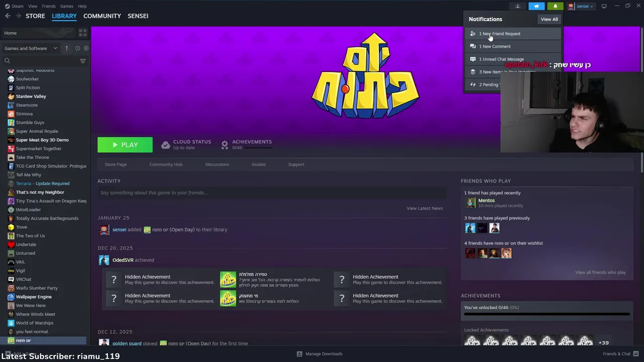The height and width of the screenshot is (362, 644).
Task: Open the LIBRARY tab
Action: 64,16
